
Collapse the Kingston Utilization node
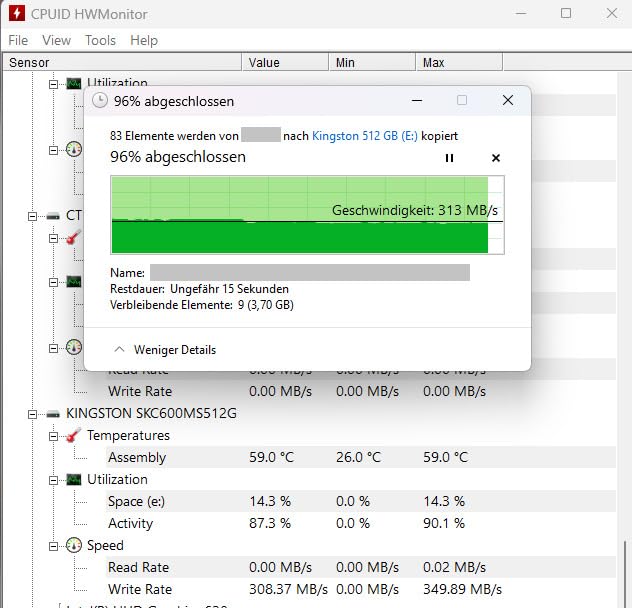click(x=53, y=480)
